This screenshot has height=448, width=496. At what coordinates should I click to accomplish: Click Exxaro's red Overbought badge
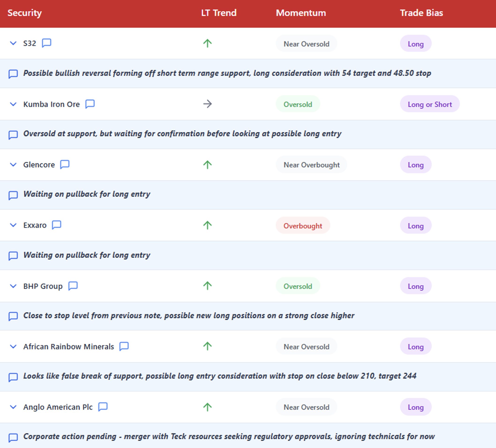pos(303,226)
